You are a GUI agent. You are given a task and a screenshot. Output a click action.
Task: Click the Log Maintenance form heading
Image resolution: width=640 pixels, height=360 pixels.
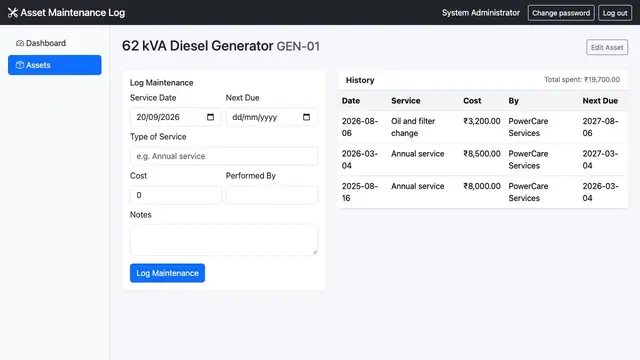coord(162,83)
